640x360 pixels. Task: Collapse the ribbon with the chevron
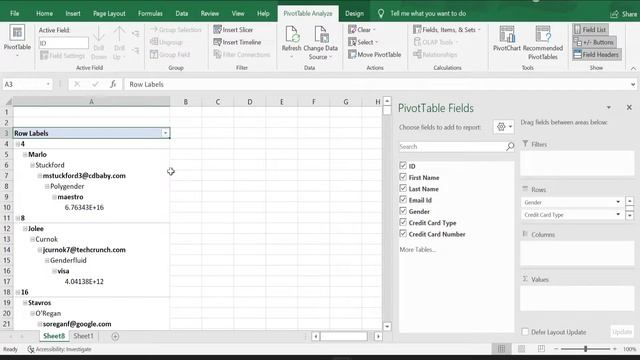click(x=633, y=68)
